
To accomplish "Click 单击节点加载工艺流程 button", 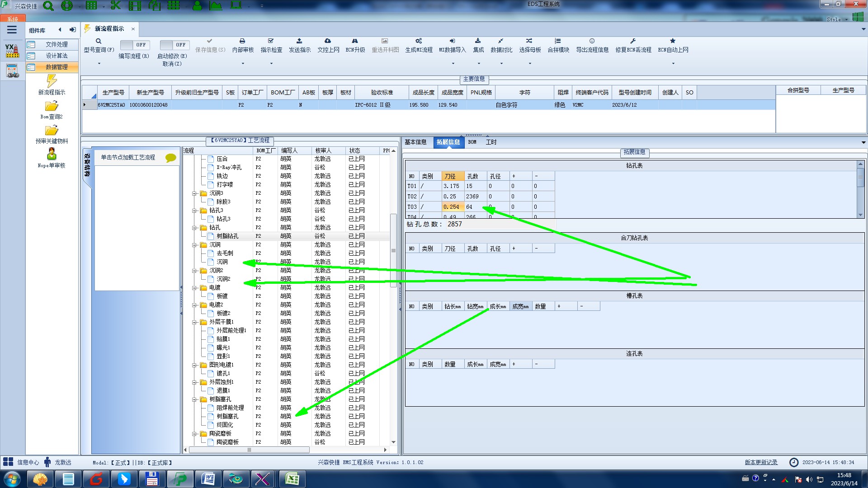I will click(x=137, y=157).
